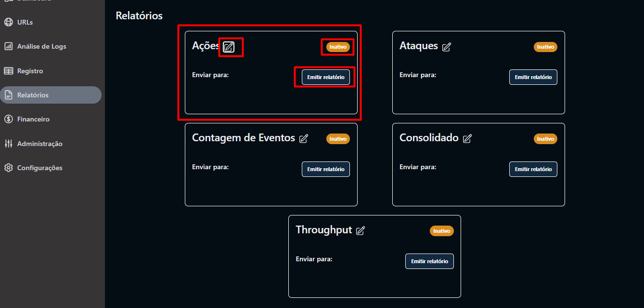Toggle the Ataques Inativo status badge
The width and height of the screenshot is (644, 308).
tap(545, 47)
